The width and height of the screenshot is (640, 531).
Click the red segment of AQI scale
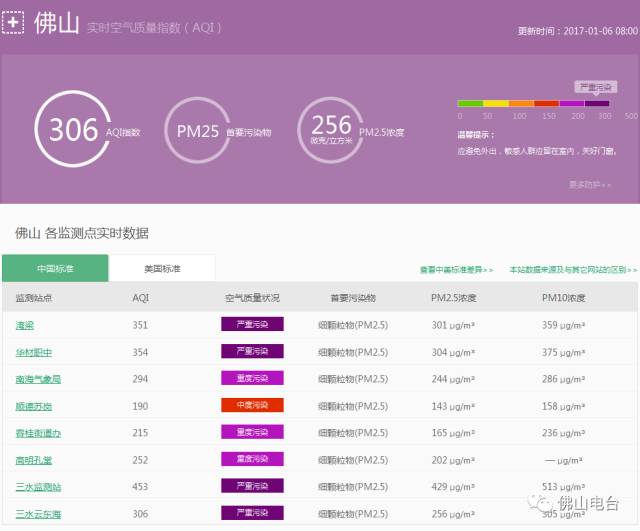tap(547, 103)
